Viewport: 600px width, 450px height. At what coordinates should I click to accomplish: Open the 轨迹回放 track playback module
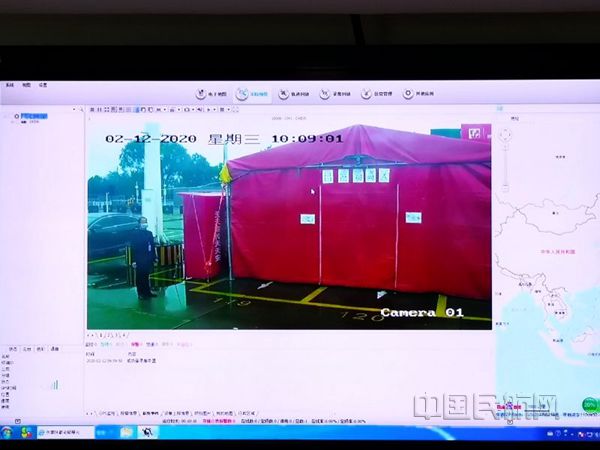(293, 94)
